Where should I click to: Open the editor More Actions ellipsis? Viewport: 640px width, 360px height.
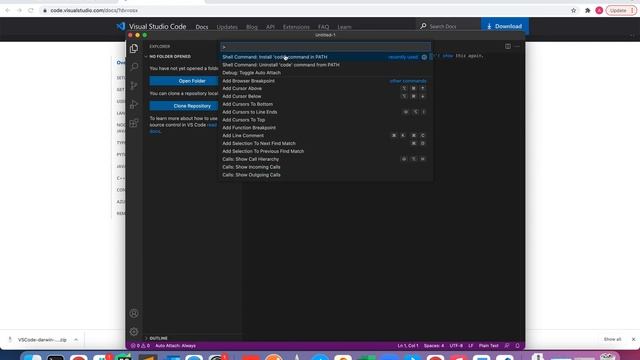pos(517,47)
